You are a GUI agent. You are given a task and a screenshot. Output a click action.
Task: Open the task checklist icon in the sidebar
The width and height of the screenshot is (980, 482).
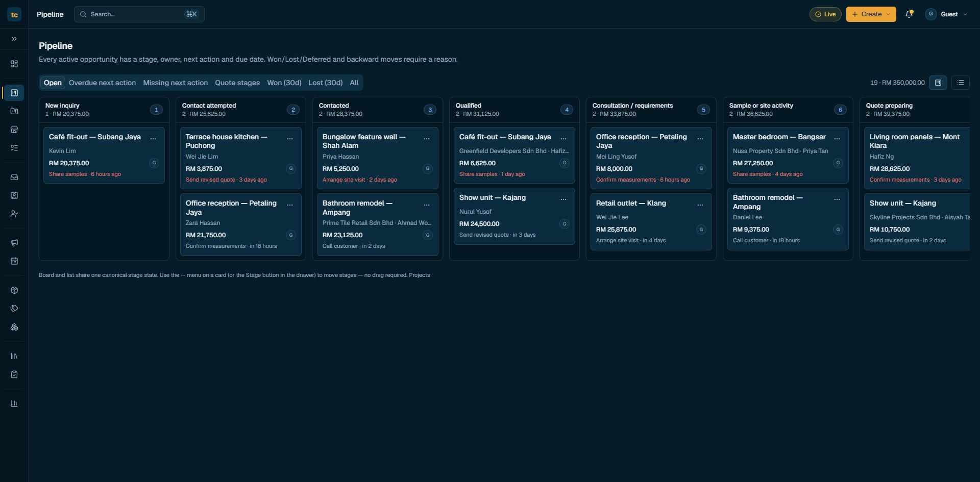pyautogui.click(x=14, y=148)
